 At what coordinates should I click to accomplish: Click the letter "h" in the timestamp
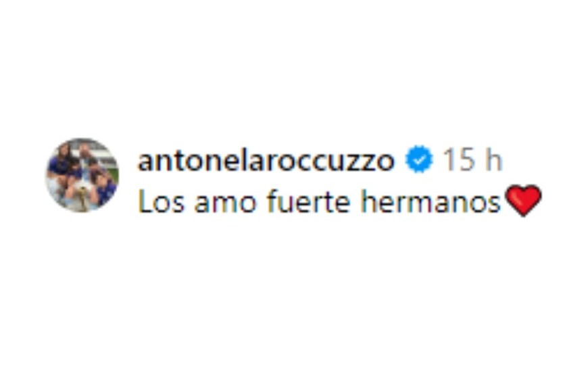tap(493, 160)
